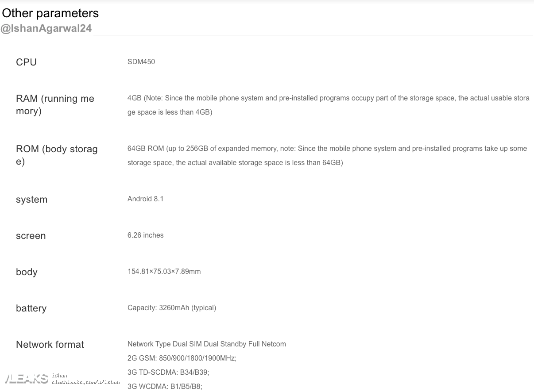Viewport: 534px width, 392px height.
Task: Select the Capacity: 3260mAh (typical) text
Action: 172,308
